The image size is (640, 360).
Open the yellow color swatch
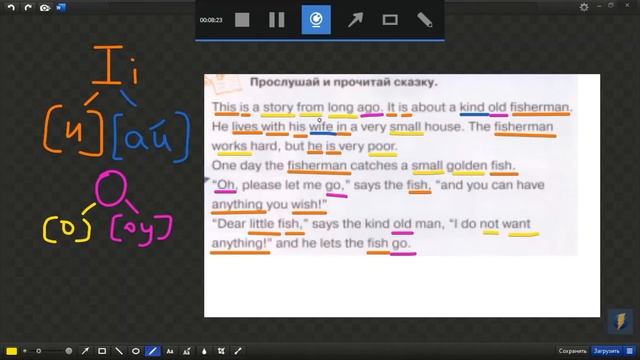click(12, 351)
